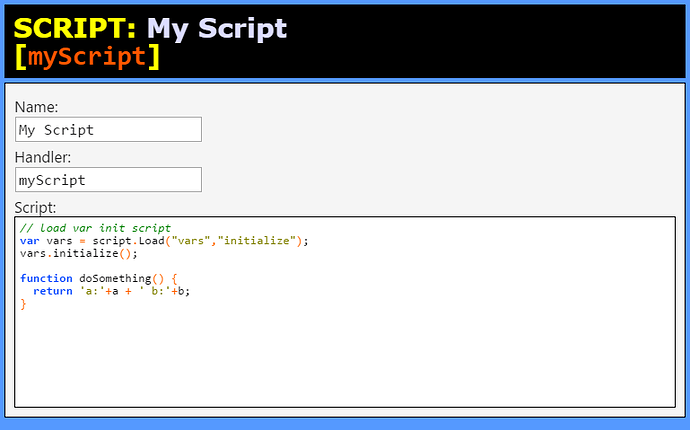Image resolution: width=690 pixels, height=430 pixels.
Task: Click the empty area of the Script editor
Action: (345, 356)
